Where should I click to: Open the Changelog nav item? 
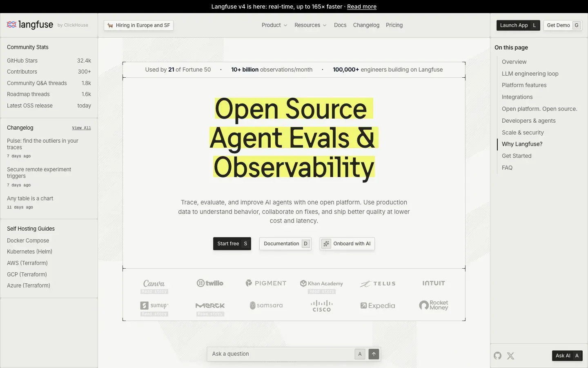366,25
